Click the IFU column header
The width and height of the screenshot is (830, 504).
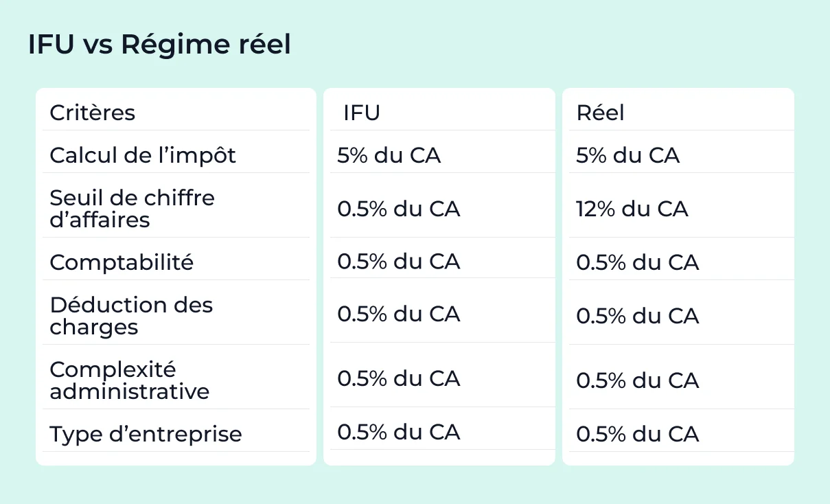click(x=362, y=113)
